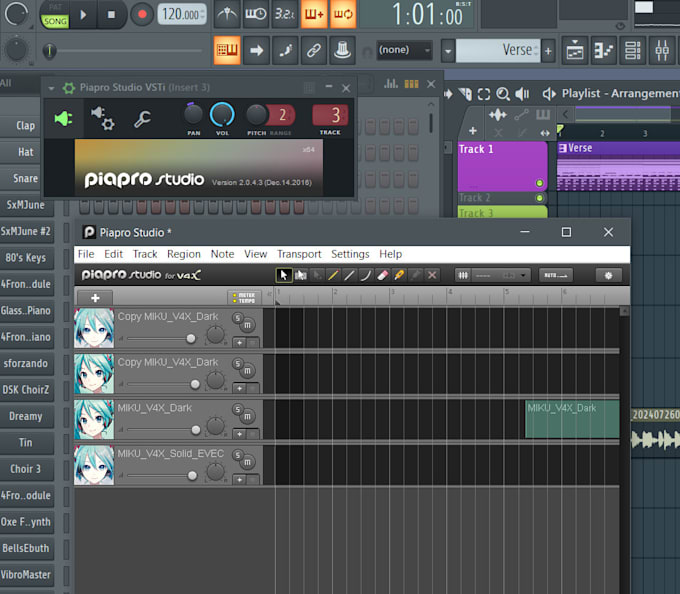Mute the MIKU_V4X_Solid_EVEC track
This screenshot has width=680, height=594.
coord(247,462)
